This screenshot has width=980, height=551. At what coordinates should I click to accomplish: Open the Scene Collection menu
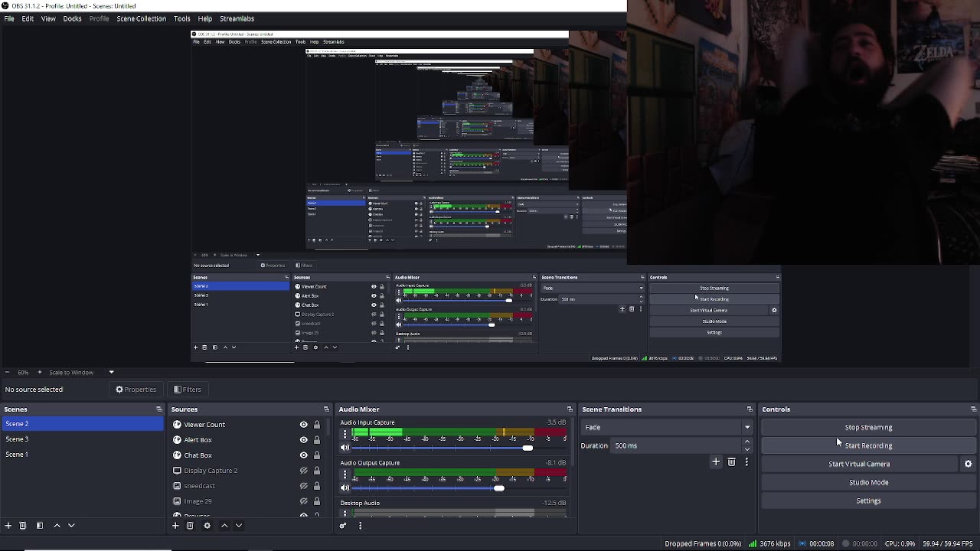pyautogui.click(x=141, y=18)
